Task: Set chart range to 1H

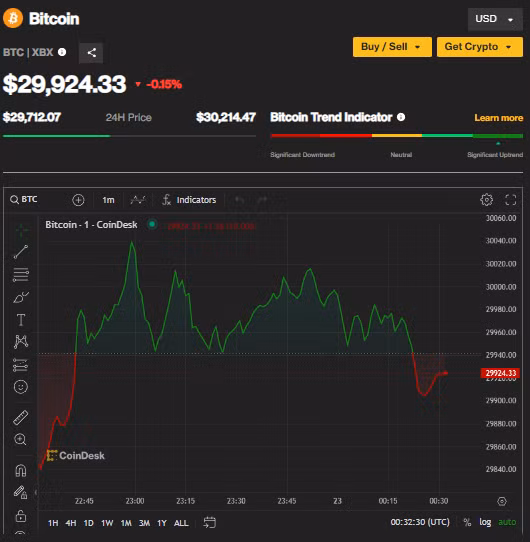Action: point(53,523)
